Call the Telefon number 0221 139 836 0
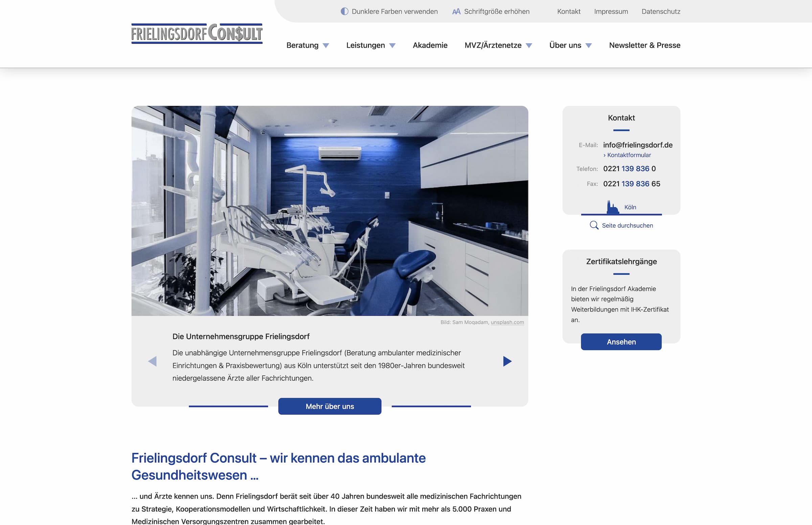Screen dimensions: 812x525 pos(629,168)
